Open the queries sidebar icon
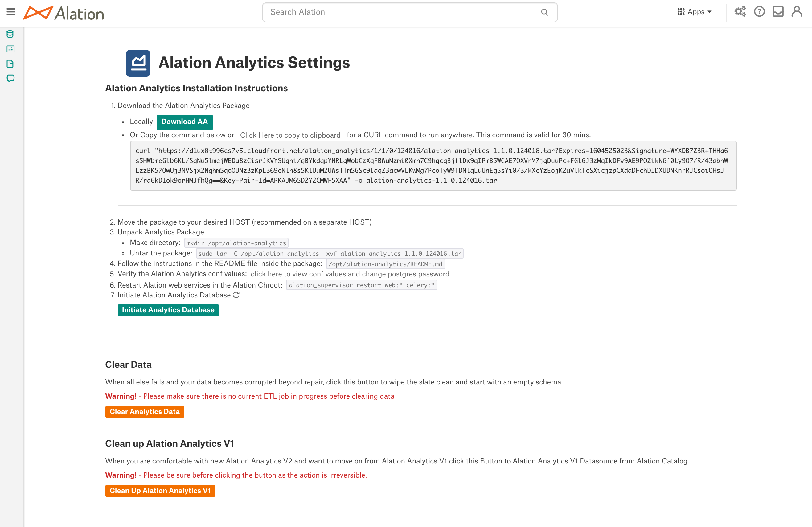 click(10, 49)
